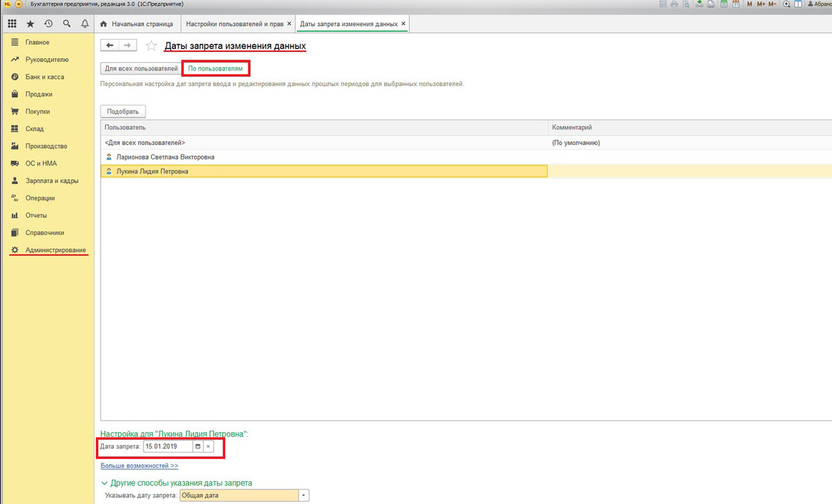Close the Настройки пользователей и прав tab
Viewport: 832px width, 504px height.
(x=289, y=24)
